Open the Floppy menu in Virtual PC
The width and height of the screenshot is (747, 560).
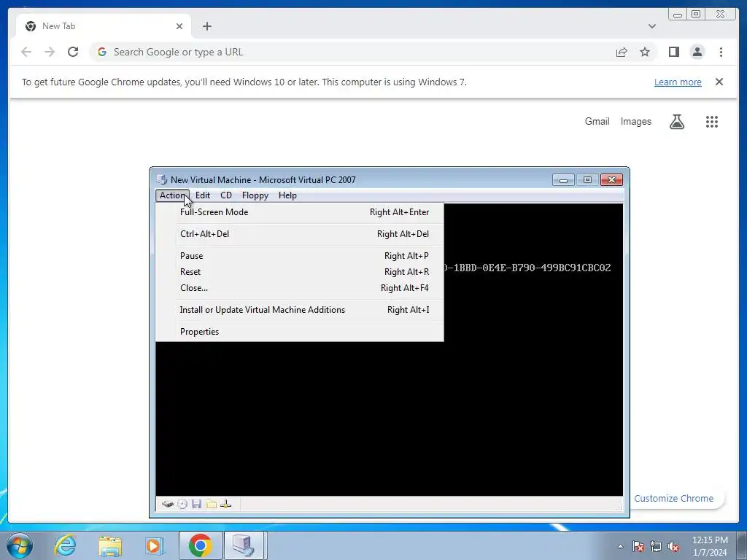click(x=255, y=195)
